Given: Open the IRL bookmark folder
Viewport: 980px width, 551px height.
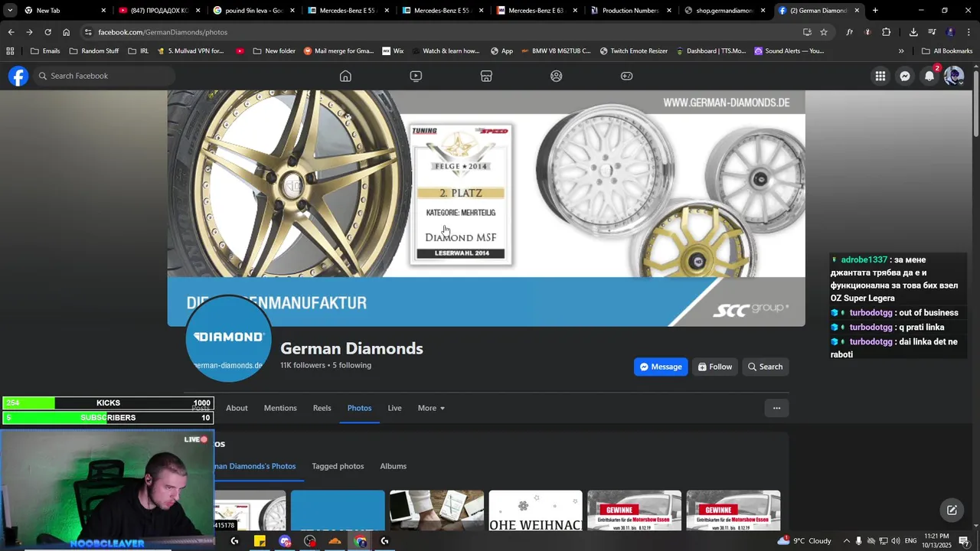Looking at the screenshot, I should 139,51.
